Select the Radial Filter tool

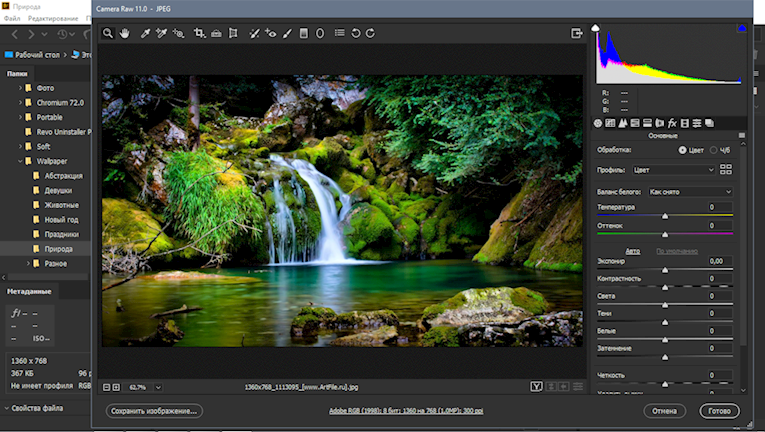tap(320, 33)
